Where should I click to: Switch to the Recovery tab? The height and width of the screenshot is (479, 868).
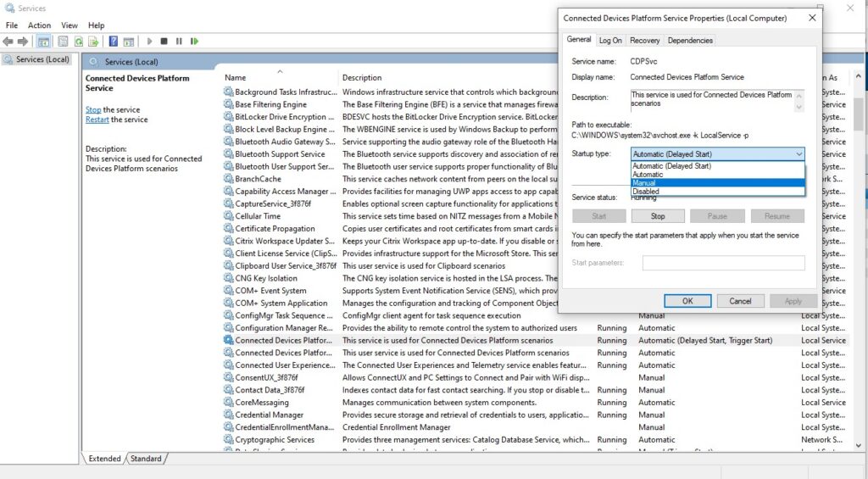[644, 40]
